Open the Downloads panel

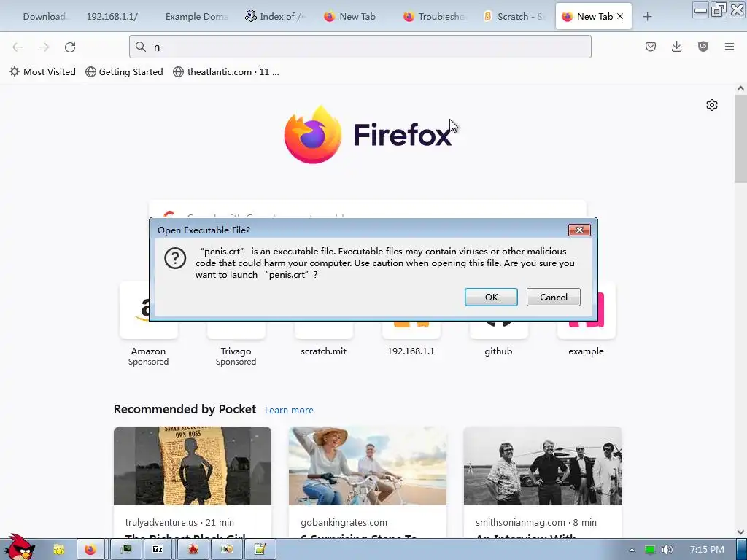click(676, 47)
